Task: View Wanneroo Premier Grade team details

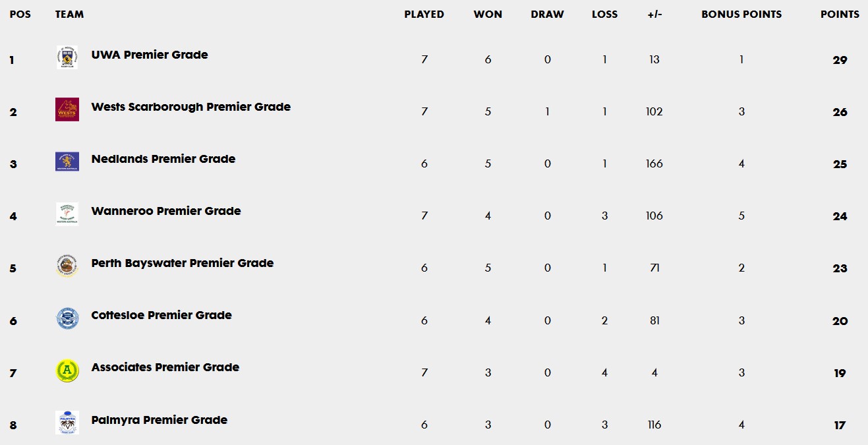Action: (x=166, y=211)
